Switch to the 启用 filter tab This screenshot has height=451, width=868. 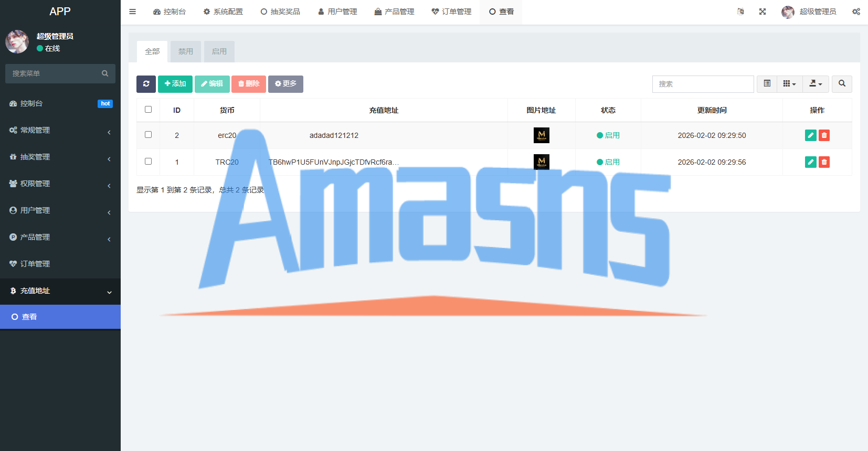[x=219, y=51]
